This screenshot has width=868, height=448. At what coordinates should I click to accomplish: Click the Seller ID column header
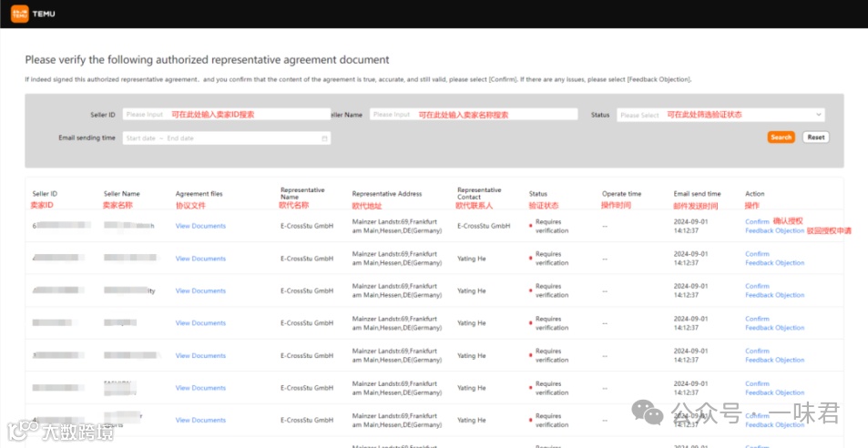click(x=45, y=194)
